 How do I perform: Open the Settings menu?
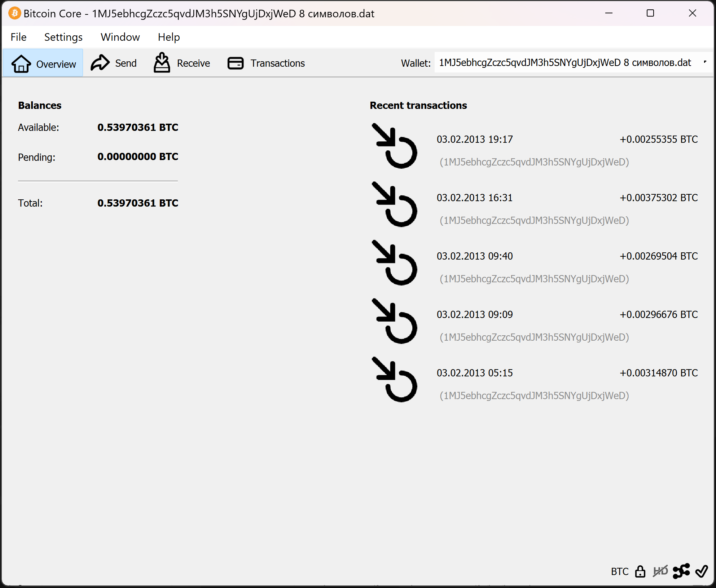(63, 37)
